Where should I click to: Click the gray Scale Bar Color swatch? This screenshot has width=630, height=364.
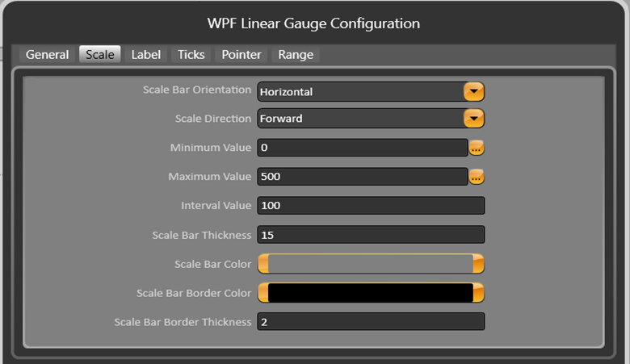pyautogui.click(x=370, y=264)
